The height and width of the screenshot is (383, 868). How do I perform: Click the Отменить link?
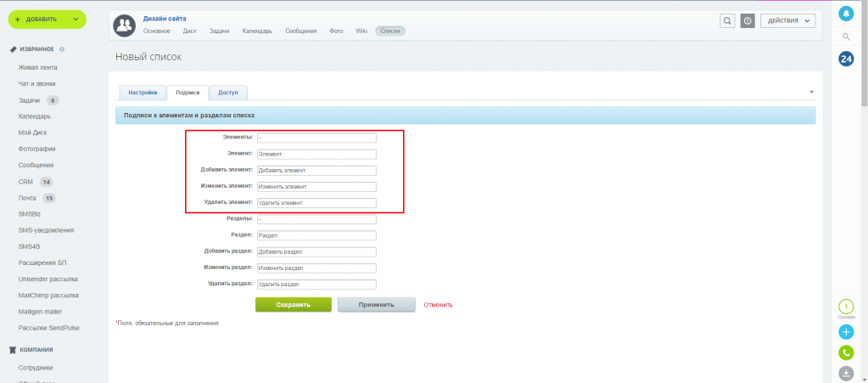point(439,305)
